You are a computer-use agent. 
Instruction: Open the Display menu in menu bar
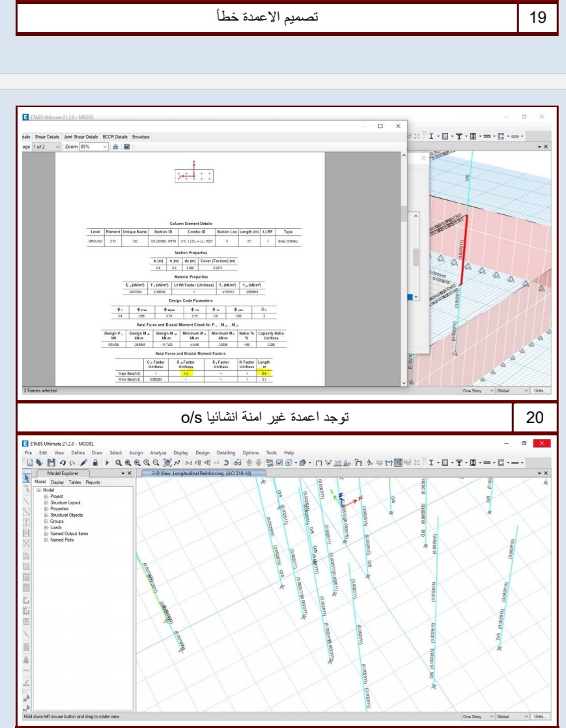click(x=181, y=453)
